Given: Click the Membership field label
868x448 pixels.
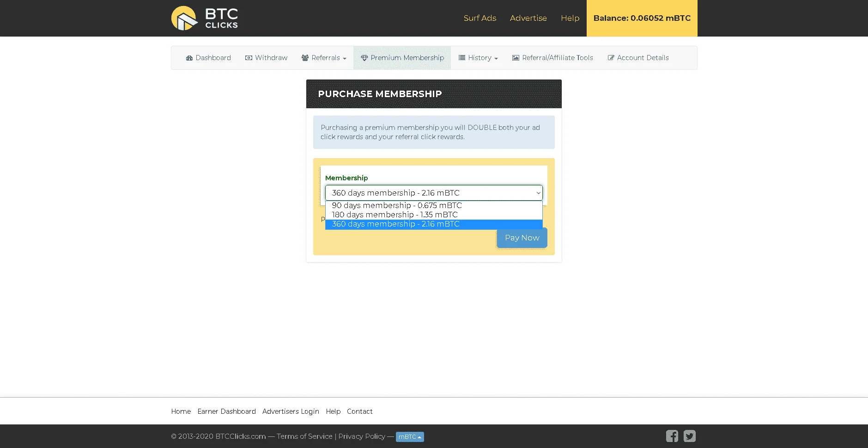Looking at the screenshot, I should click(x=346, y=178).
